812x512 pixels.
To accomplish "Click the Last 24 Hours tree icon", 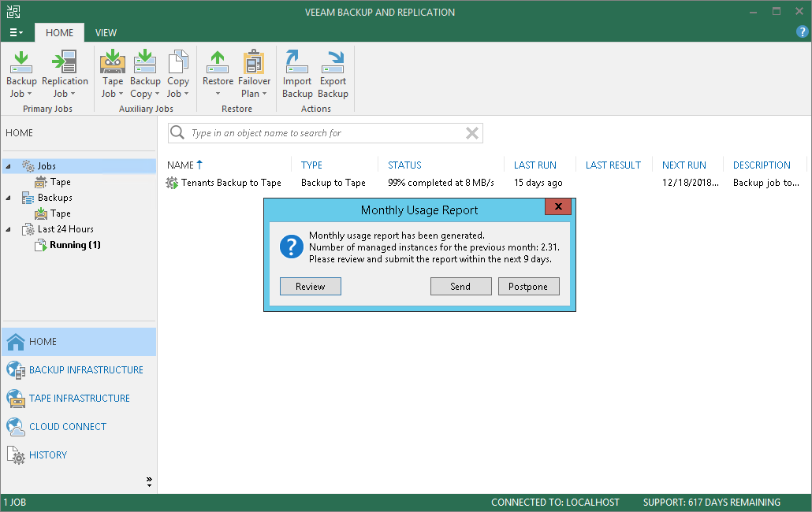I will tap(28, 229).
